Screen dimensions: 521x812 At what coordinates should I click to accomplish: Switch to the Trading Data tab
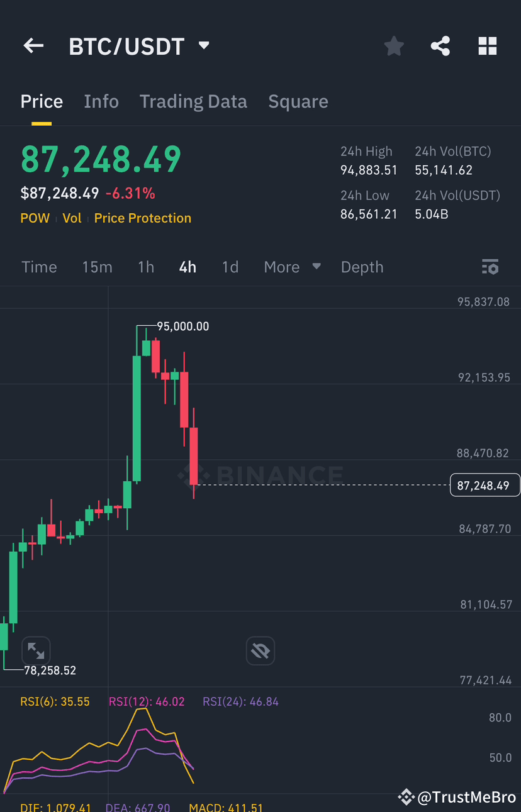click(x=193, y=101)
